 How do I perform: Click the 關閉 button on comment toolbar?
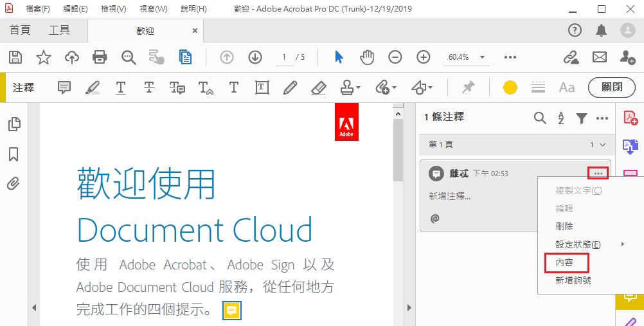click(x=612, y=87)
